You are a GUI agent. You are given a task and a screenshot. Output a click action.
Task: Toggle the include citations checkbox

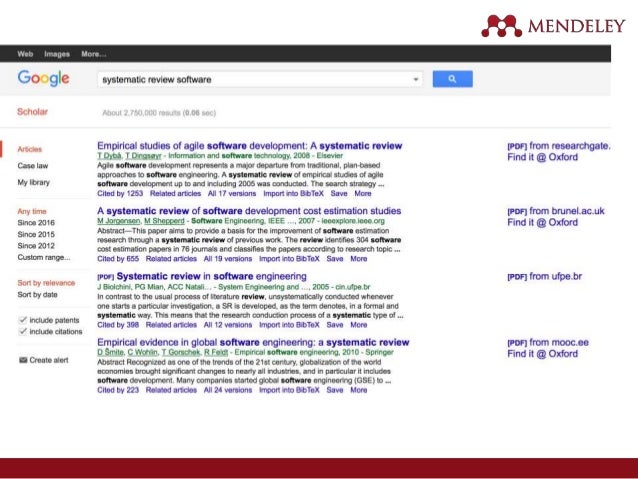[x=23, y=331]
